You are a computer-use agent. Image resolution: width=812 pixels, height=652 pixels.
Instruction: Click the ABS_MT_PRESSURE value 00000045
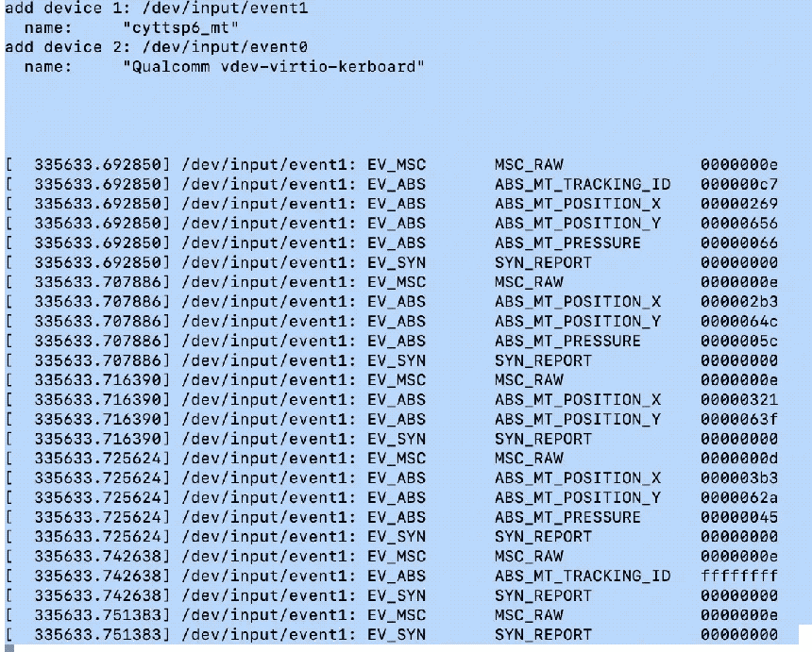739,517
